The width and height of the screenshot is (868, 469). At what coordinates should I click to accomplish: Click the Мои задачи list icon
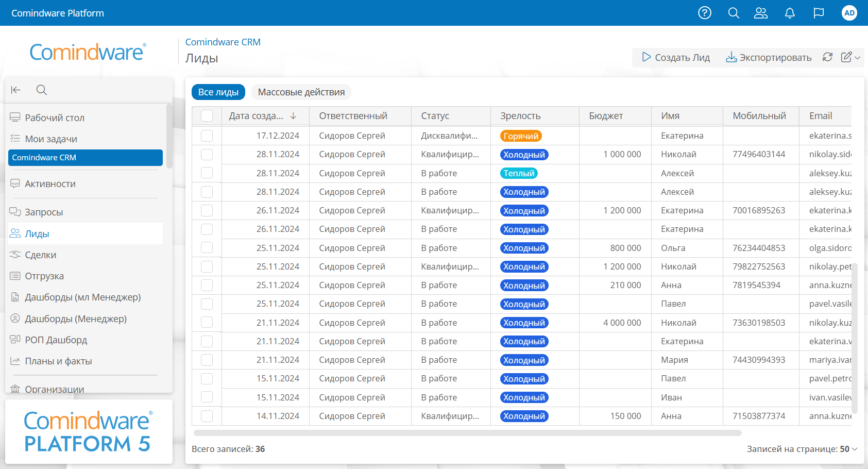[x=15, y=139]
